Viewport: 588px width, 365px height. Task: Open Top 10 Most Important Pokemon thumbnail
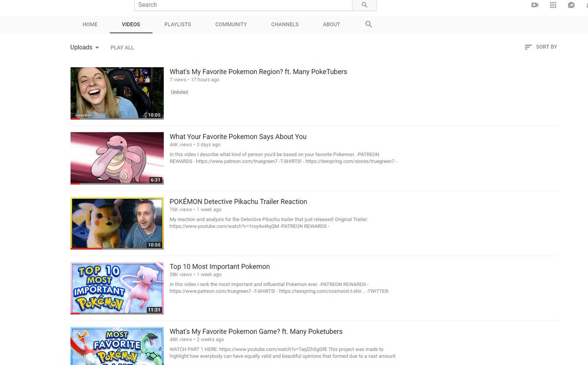coord(117,288)
